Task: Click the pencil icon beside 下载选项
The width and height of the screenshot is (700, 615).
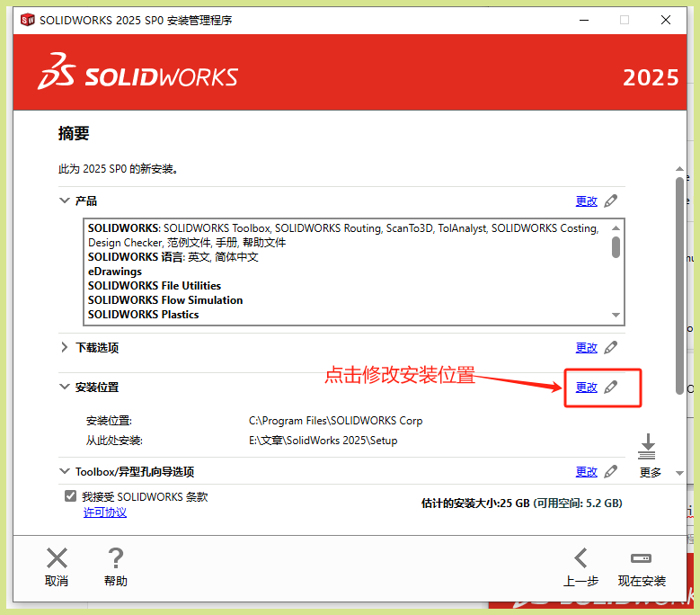Action: [x=610, y=347]
